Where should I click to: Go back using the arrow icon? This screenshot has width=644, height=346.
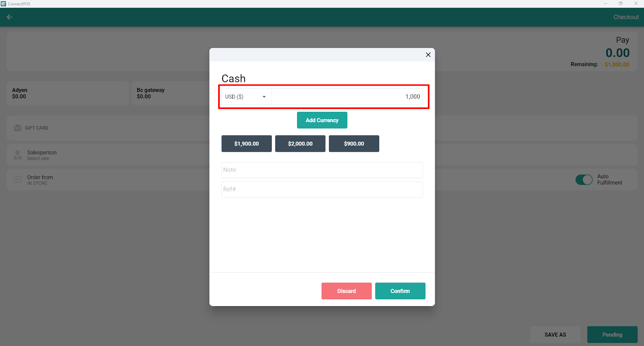tap(10, 17)
